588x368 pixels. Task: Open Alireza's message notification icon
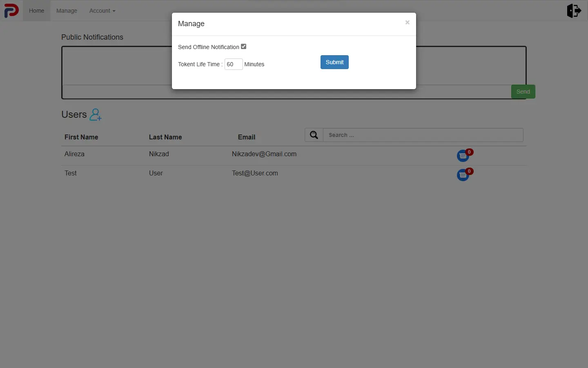tap(465, 155)
